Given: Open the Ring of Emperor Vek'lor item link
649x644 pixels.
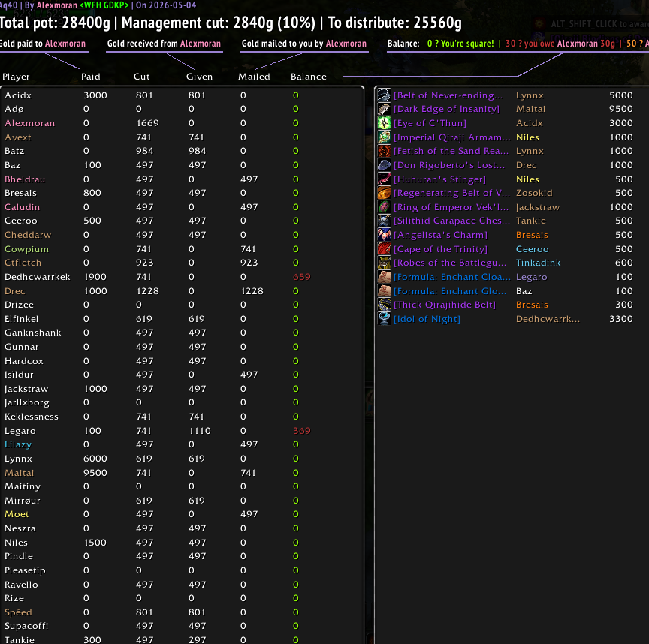Looking at the screenshot, I should pos(451,207).
